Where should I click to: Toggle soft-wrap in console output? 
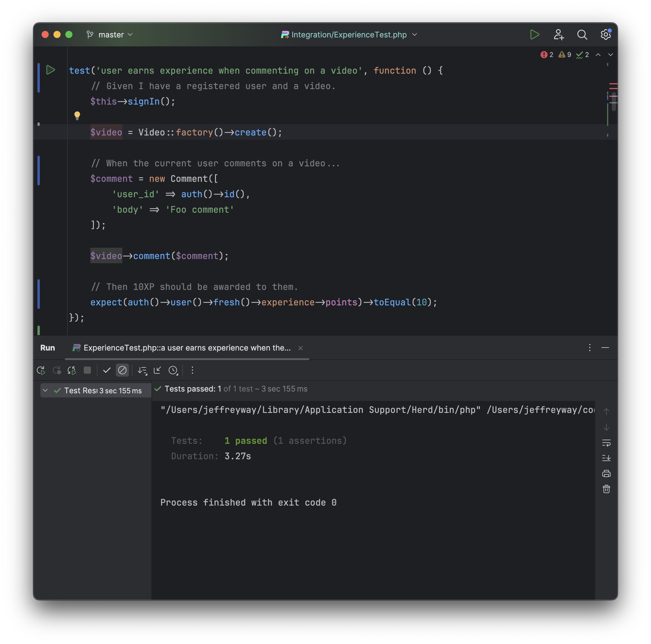[x=606, y=443]
